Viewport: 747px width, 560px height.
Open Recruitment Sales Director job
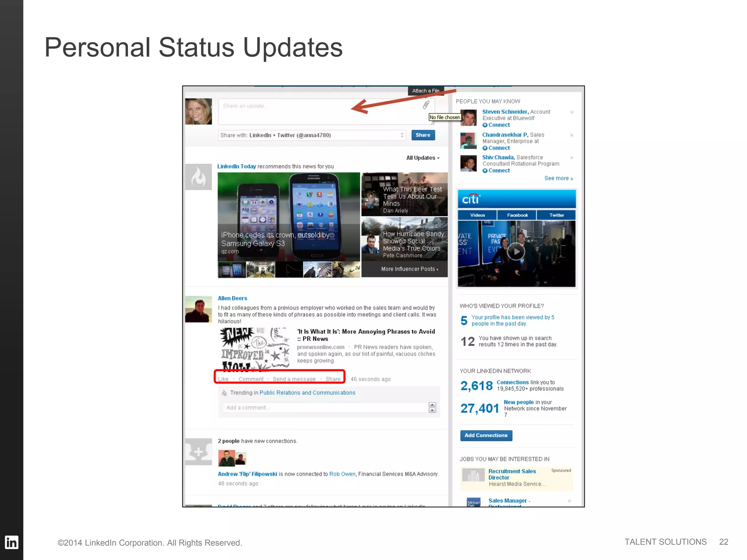point(512,474)
